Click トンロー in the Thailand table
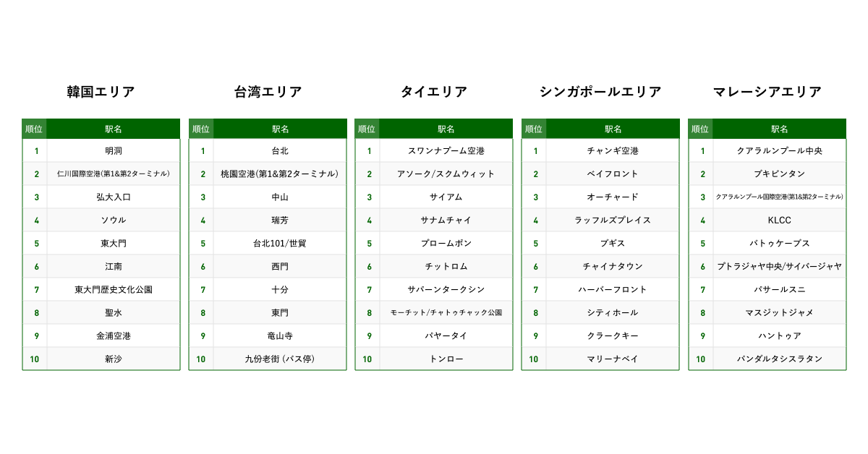 pyautogui.click(x=446, y=359)
